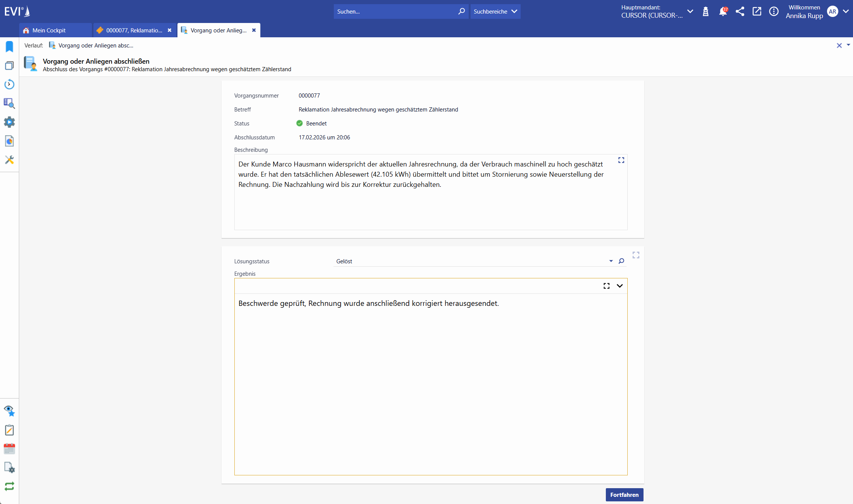This screenshot has width=853, height=504.
Task: Expand the Suchbereiche dropdown
Action: [x=495, y=12]
